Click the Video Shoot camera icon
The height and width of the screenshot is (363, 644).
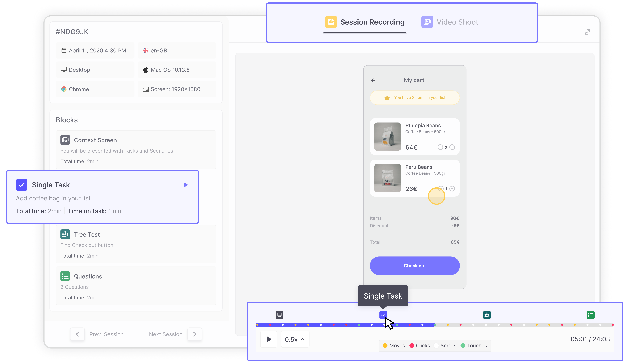[427, 22]
